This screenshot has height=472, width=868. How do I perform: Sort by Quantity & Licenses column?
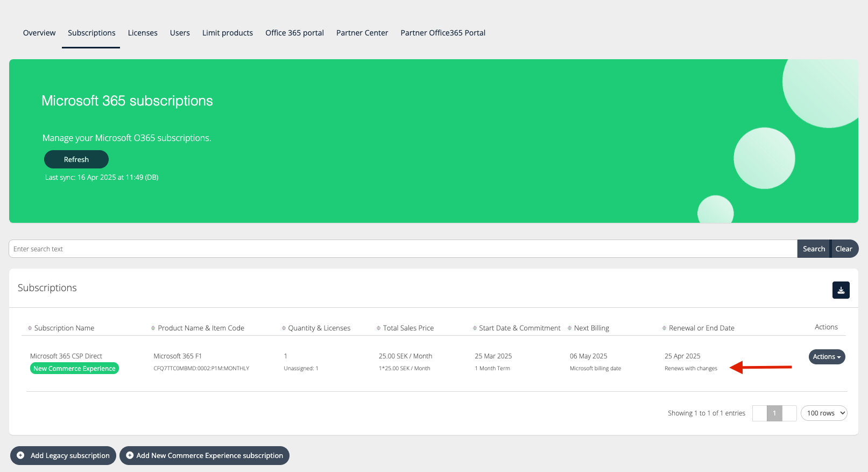point(319,328)
